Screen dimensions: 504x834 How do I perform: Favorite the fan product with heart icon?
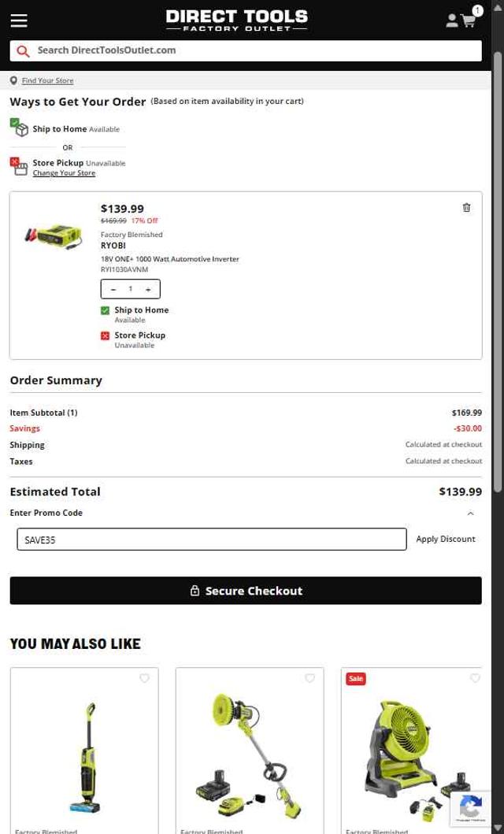point(475,679)
